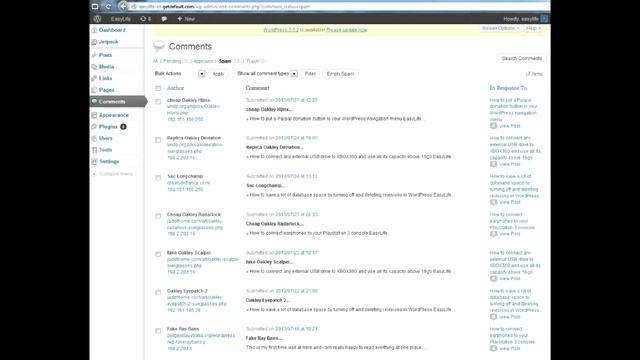
Task: Open the updates icon in admin bar
Action: 143,19
